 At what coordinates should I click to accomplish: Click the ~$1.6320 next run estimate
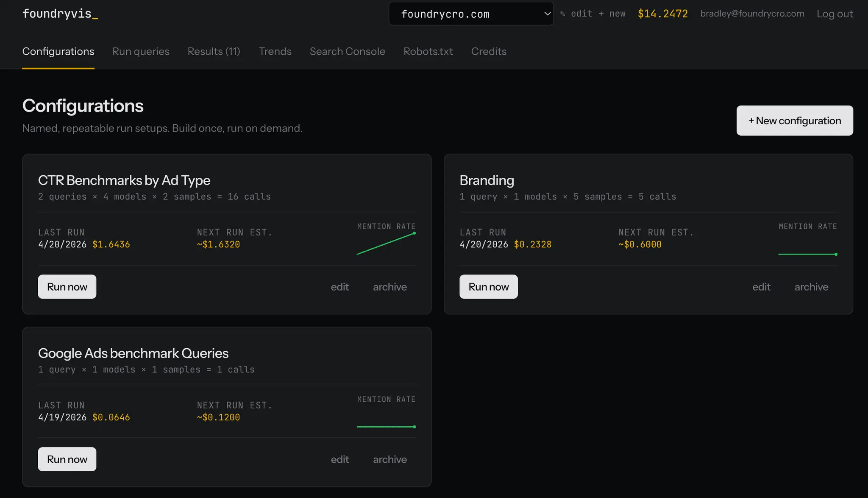218,244
